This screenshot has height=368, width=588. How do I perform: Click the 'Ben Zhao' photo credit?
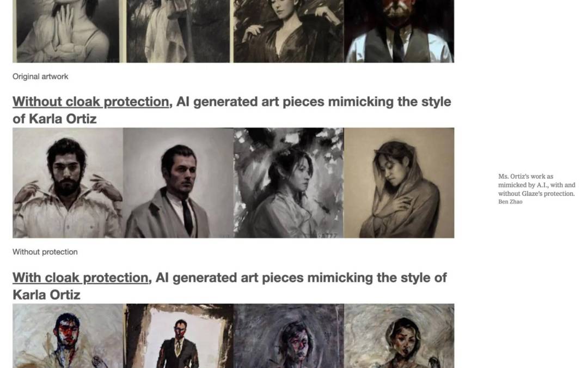pyautogui.click(x=510, y=202)
